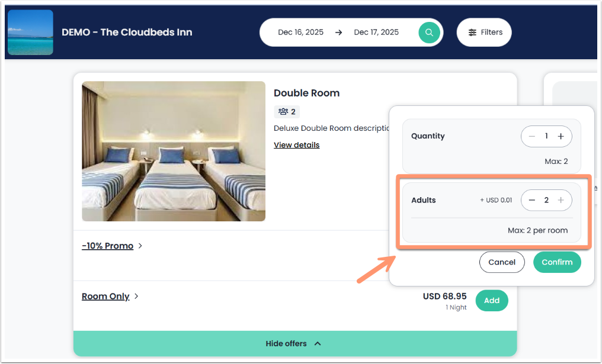The height and width of the screenshot is (364, 602).
Task: Decrease Adults count with minus icon
Action: coord(532,200)
